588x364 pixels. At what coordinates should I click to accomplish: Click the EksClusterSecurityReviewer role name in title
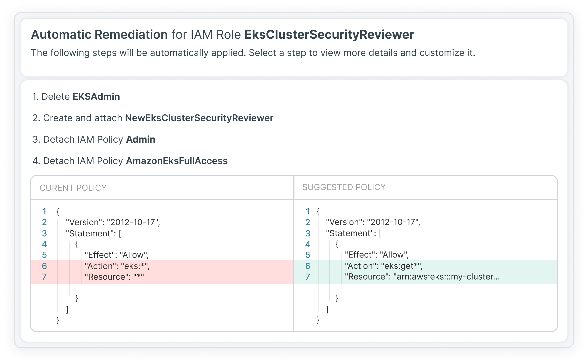pyautogui.click(x=329, y=34)
